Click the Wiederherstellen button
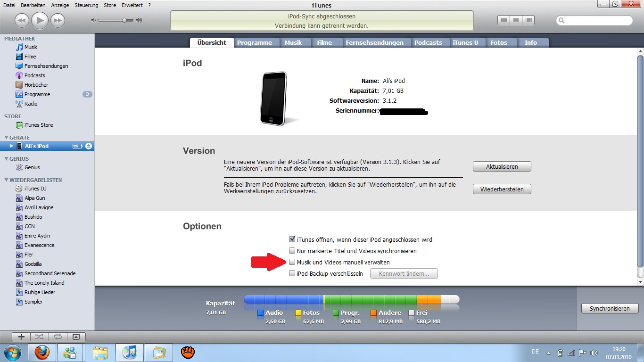This screenshot has width=644, height=362. point(502,189)
